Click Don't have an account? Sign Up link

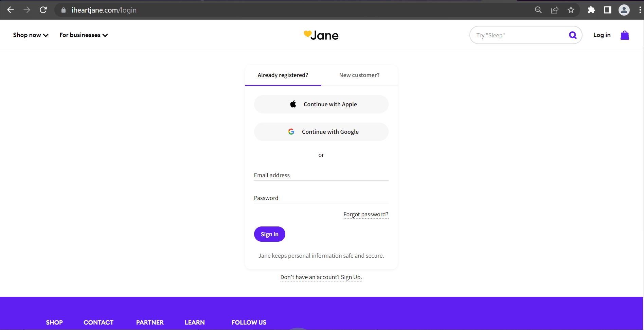(321, 277)
